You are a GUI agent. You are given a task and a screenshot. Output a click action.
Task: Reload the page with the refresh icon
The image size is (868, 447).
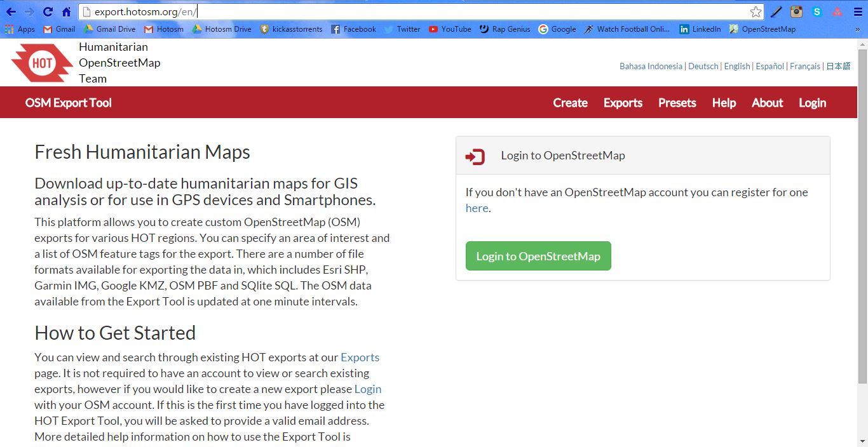[x=48, y=11]
